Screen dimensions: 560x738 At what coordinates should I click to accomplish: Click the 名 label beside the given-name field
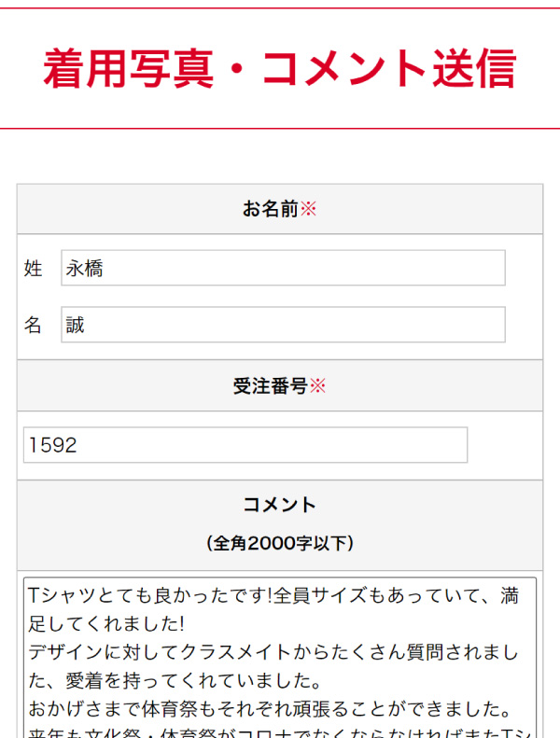coord(34,326)
